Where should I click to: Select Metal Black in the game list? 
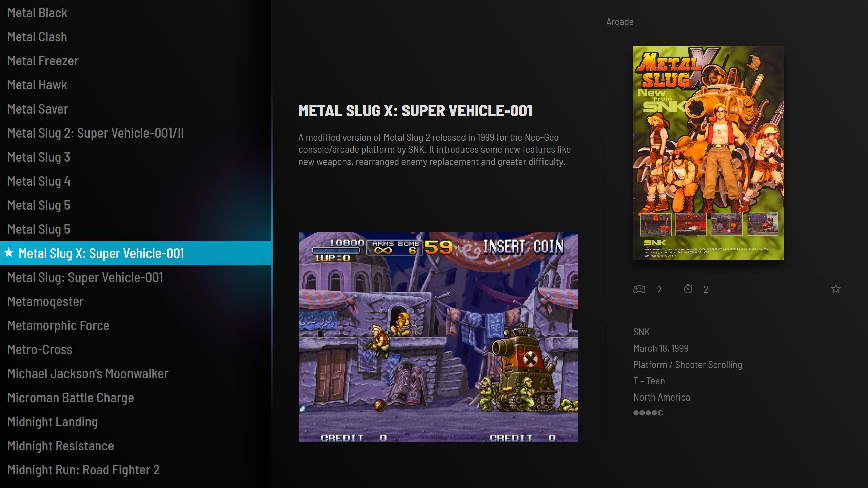click(136, 13)
